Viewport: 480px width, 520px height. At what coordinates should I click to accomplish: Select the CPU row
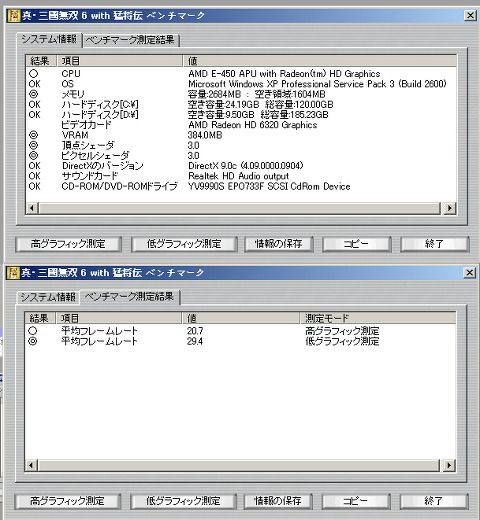coord(241,74)
